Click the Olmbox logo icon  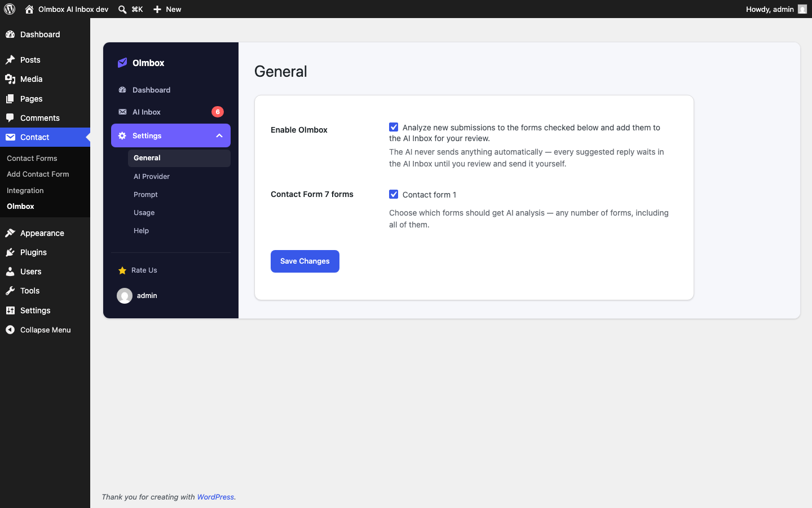122,63
